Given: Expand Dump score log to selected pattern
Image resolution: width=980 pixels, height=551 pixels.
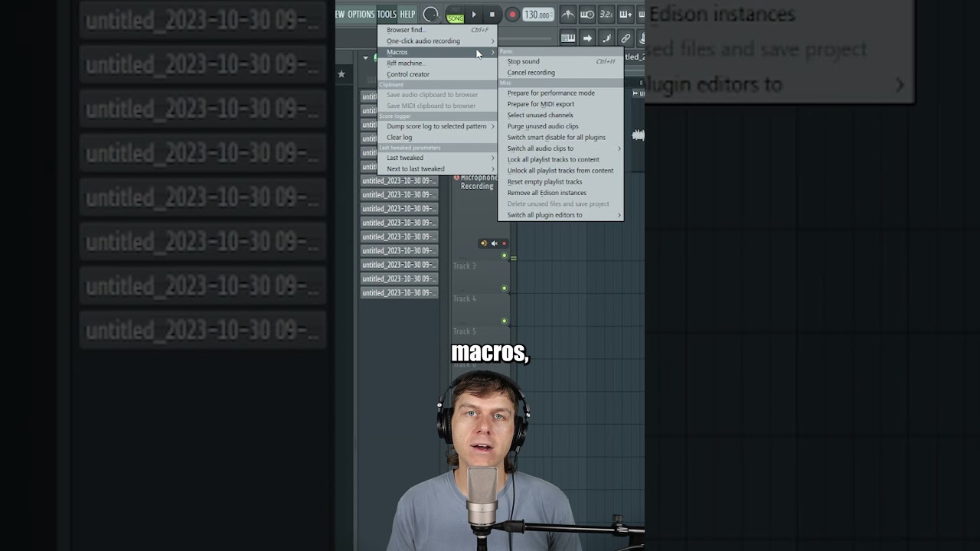Looking at the screenshot, I should (x=437, y=126).
